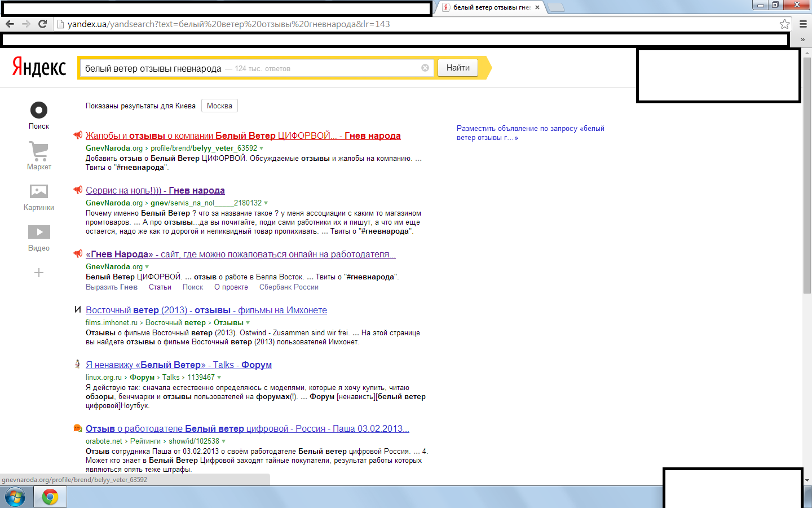Open Сервис на ноль!))) result

tap(155, 190)
